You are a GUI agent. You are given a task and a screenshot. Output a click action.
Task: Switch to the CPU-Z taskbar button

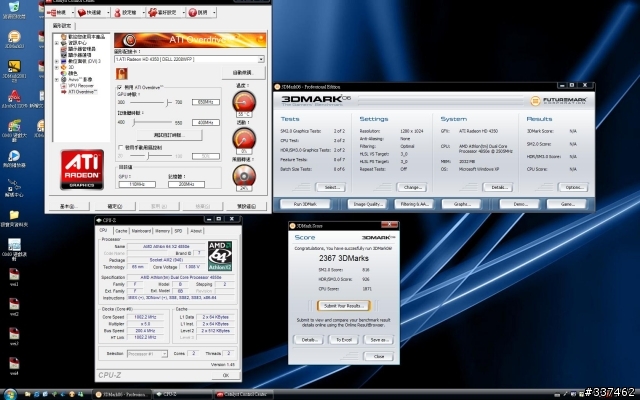[x=182, y=394]
